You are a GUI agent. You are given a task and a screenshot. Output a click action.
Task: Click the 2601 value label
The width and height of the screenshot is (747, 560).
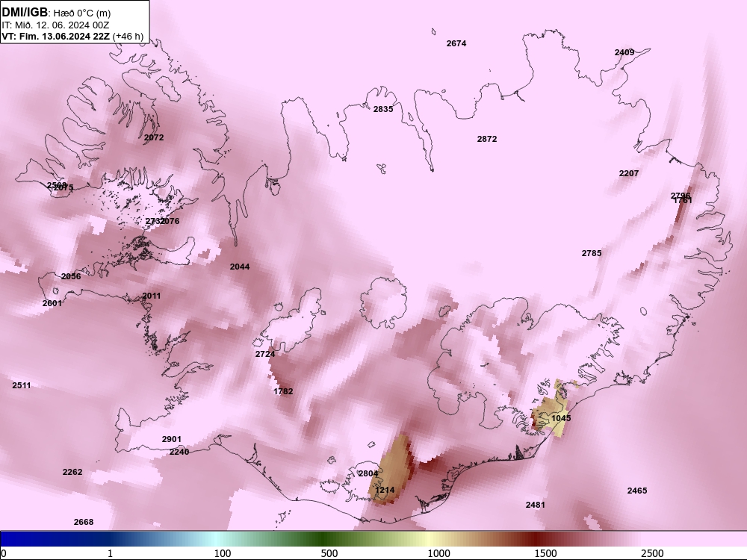[52, 303]
